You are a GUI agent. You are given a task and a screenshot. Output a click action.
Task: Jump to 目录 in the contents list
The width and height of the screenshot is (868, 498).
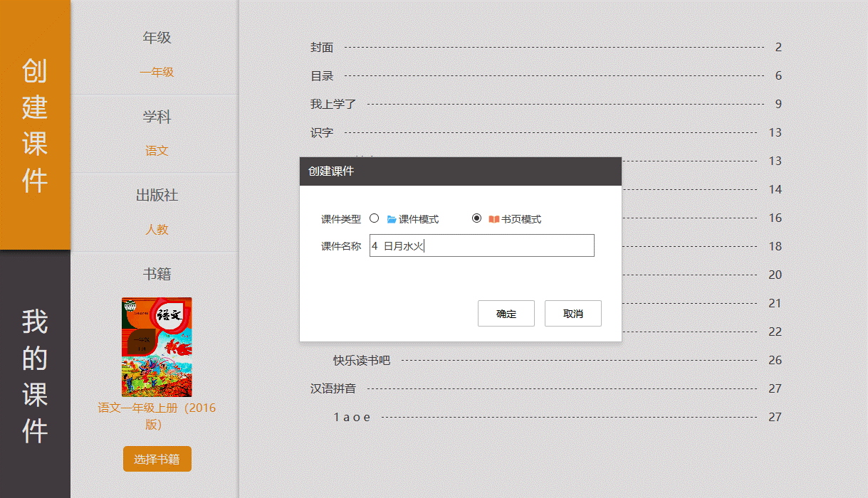click(x=322, y=76)
